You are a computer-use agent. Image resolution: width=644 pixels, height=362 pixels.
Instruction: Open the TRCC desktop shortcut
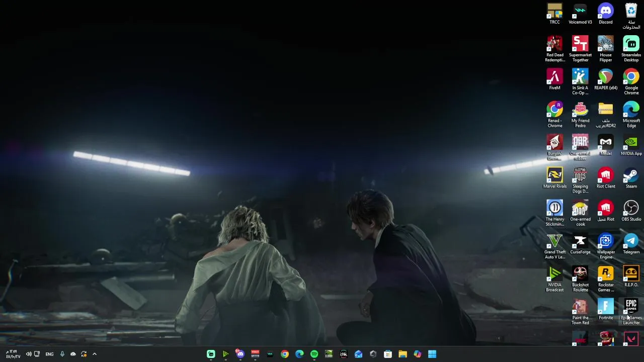pyautogui.click(x=554, y=14)
